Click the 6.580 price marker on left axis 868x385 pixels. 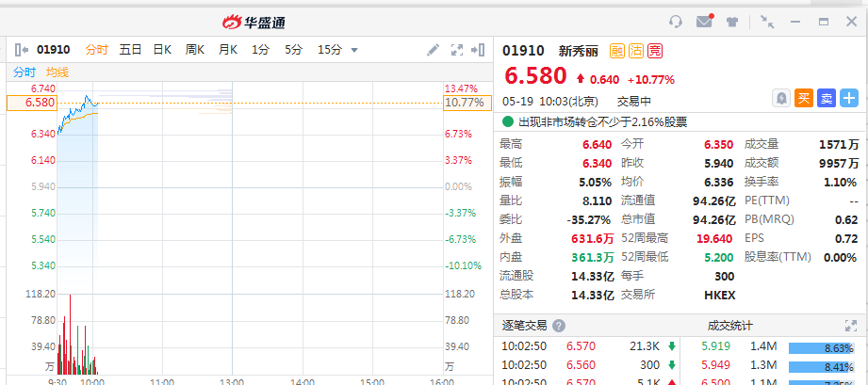[32, 103]
